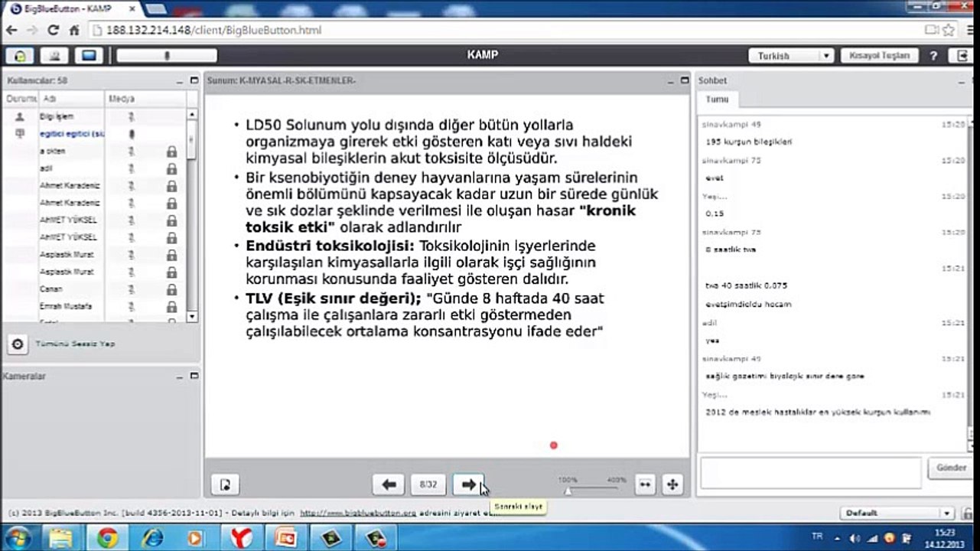Open Internet Explorer from the taskbar
The height and width of the screenshot is (551, 980).
click(151, 538)
